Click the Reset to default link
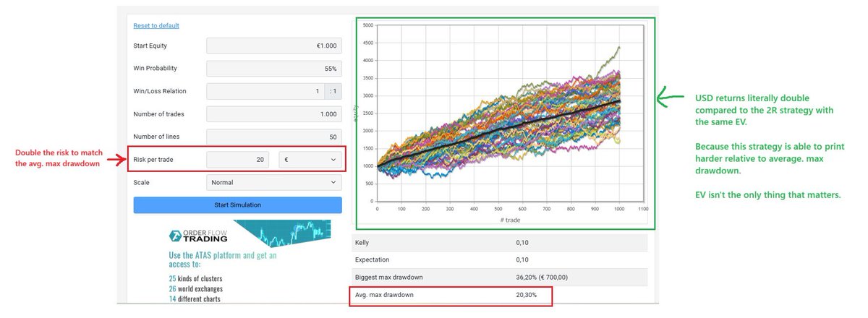 [x=156, y=25]
